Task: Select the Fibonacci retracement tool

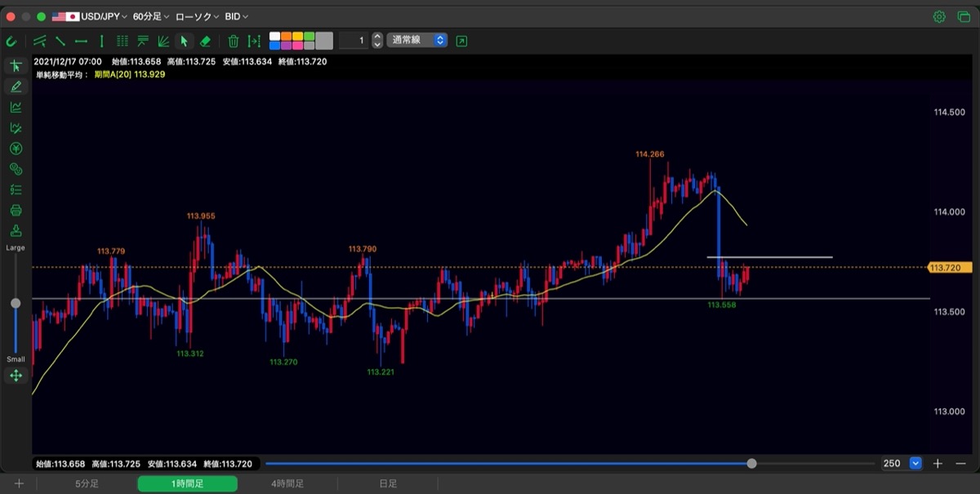Action: (x=143, y=41)
